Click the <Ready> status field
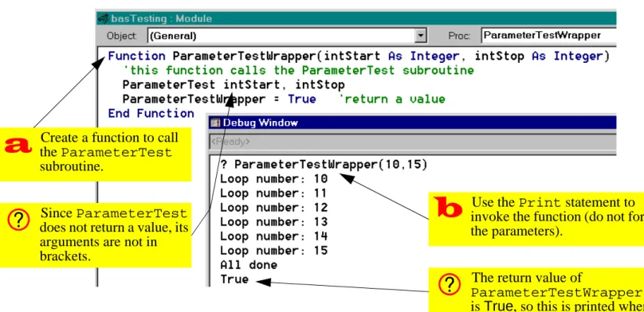 (412, 142)
